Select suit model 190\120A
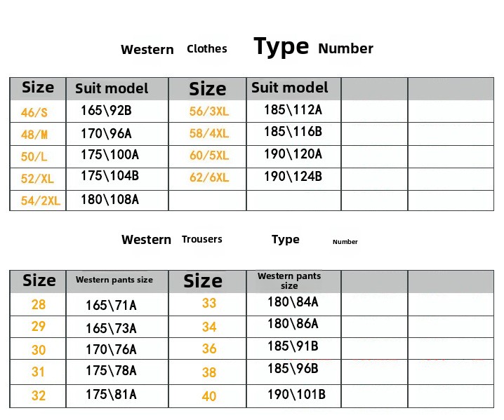504x420 pixels. pos(293,154)
